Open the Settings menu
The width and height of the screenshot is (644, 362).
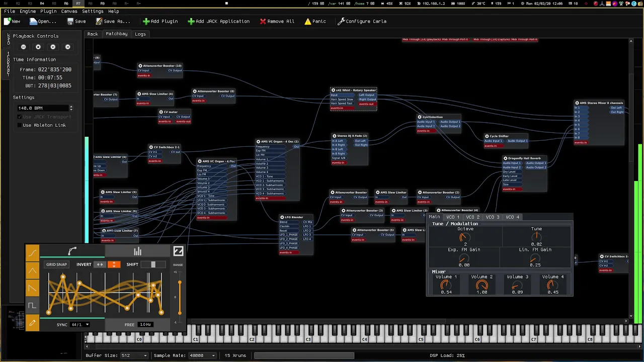93,11
